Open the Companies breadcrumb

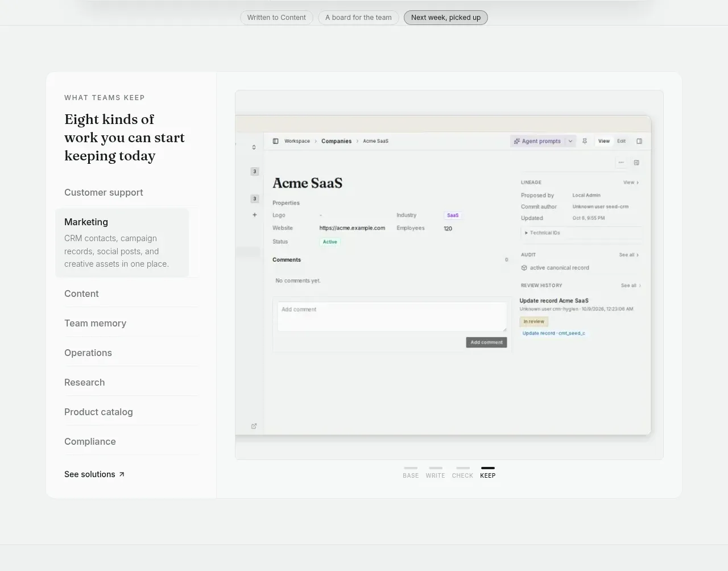(x=337, y=141)
